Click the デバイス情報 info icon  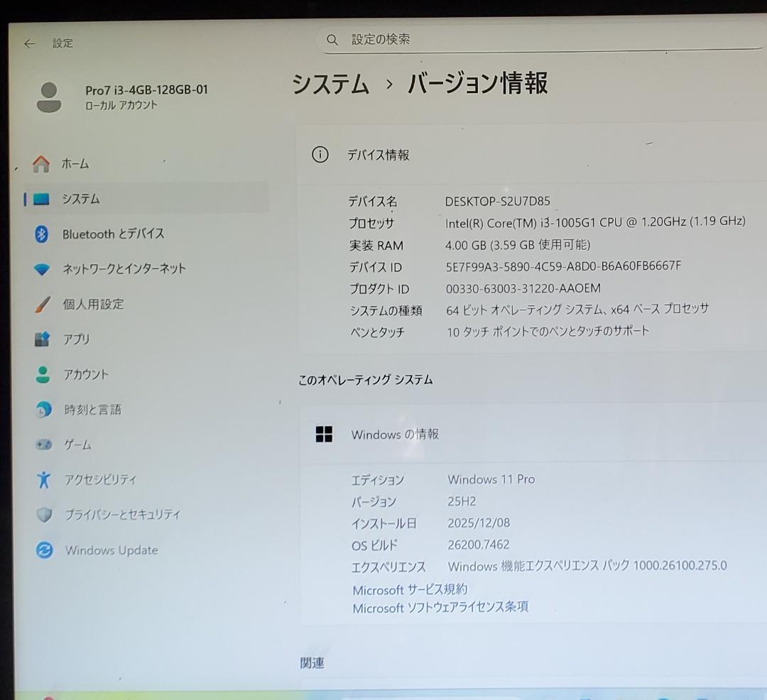click(x=320, y=155)
